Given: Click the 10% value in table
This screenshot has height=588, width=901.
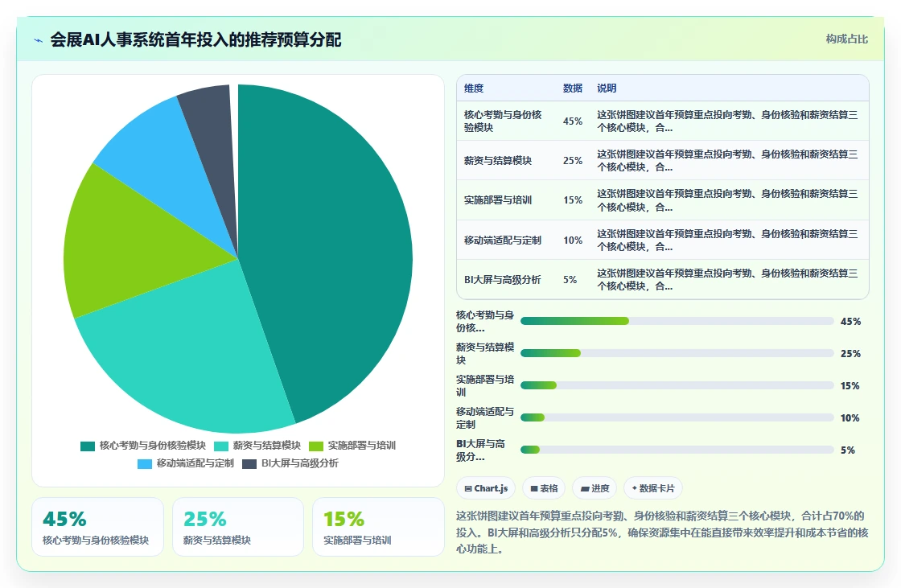Looking at the screenshot, I should (572, 241).
